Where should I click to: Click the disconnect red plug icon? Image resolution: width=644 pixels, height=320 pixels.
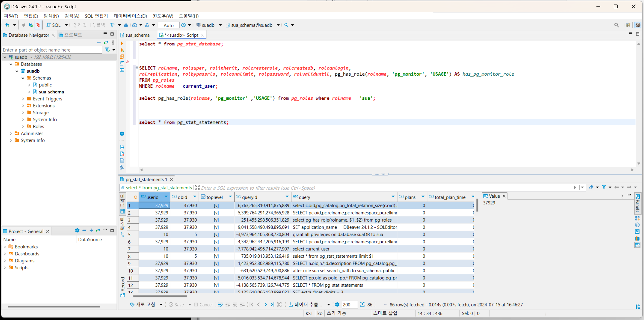[38, 25]
